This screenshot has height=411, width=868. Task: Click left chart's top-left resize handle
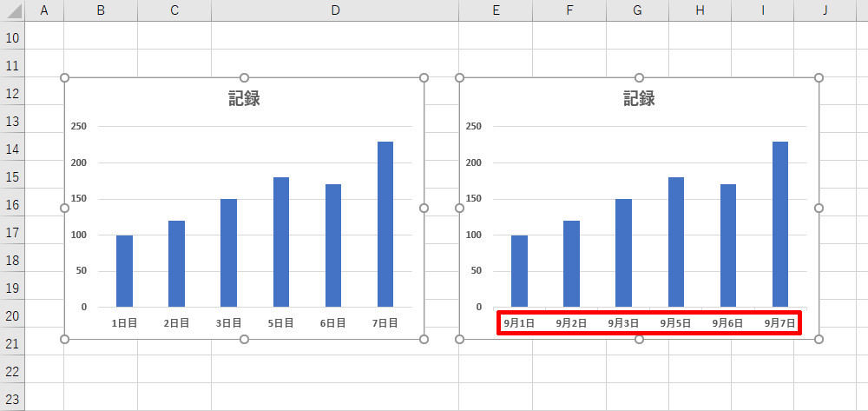(x=64, y=77)
